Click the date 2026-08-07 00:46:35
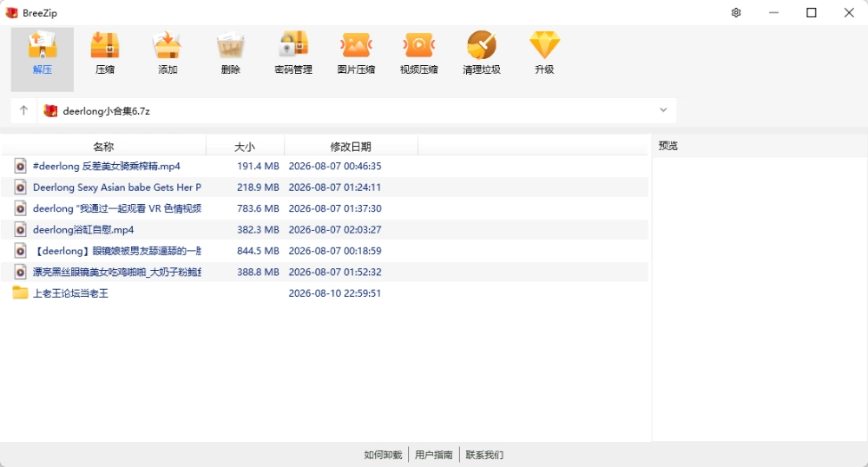Screen dimensions: 868x467 [335, 166]
